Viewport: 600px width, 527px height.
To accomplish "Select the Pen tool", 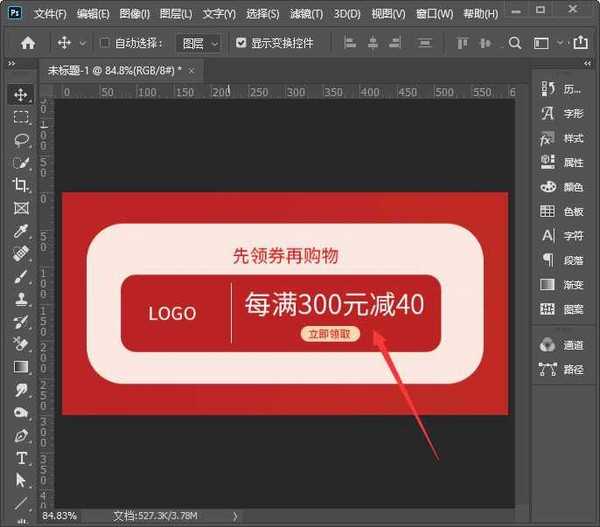I will click(21, 436).
